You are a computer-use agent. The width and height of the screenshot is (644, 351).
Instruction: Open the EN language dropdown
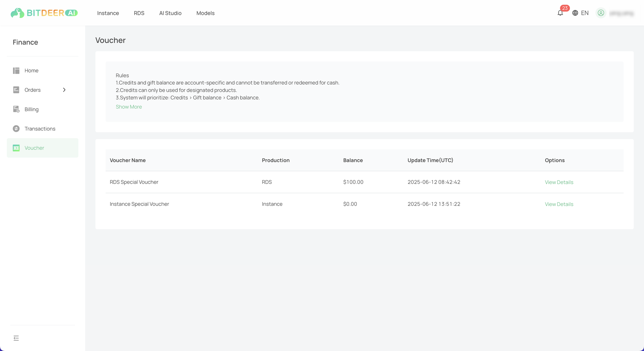(x=585, y=13)
